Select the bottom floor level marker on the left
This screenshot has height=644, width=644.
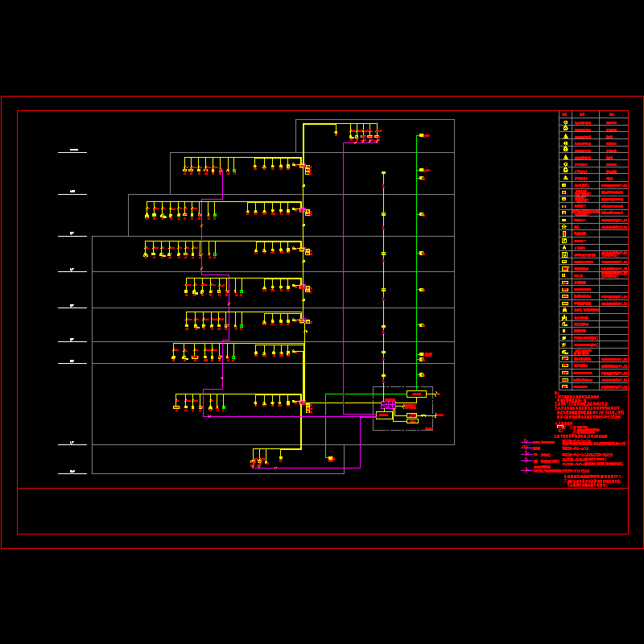[72, 473]
